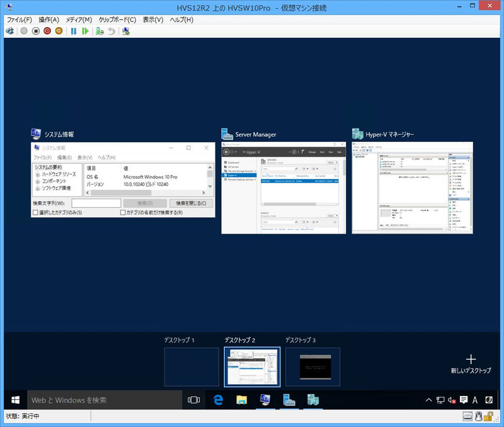Switch to デスクトップ 3 thumbnail
The image size is (504, 427).
coord(312,367)
